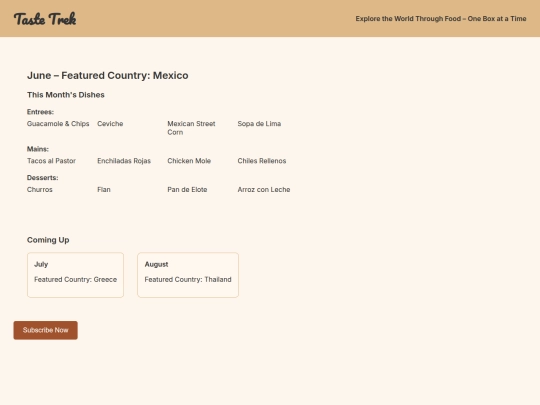Click the Guacamole & Chips entree

(x=58, y=124)
